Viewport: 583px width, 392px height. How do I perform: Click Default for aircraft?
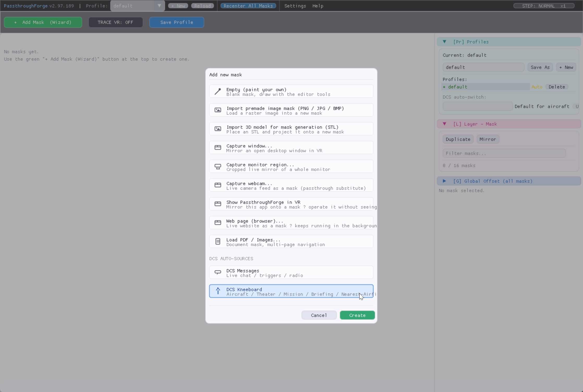click(542, 106)
